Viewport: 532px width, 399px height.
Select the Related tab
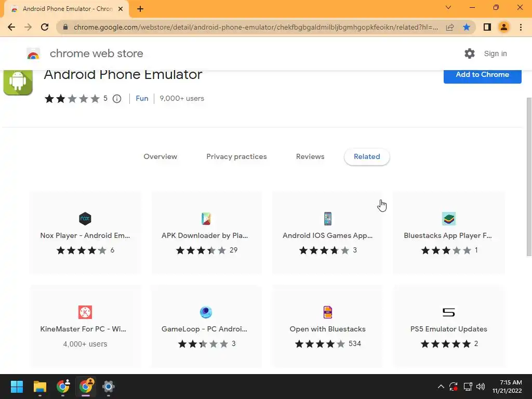click(x=367, y=157)
